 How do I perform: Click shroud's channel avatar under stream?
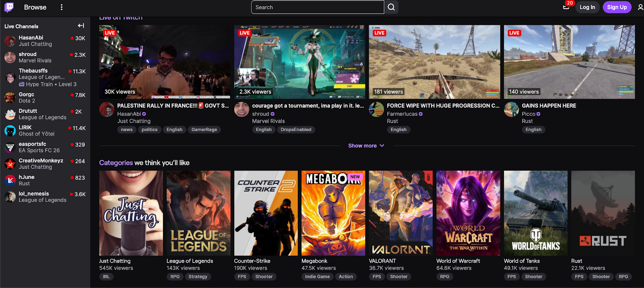(x=242, y=109)
